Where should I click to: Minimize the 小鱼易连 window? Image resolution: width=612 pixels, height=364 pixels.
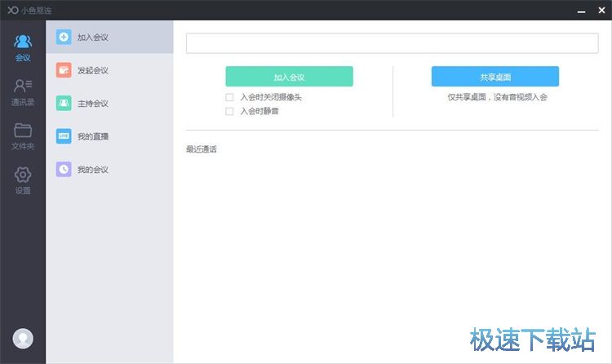pyautogui.click(x=581, y=11)
